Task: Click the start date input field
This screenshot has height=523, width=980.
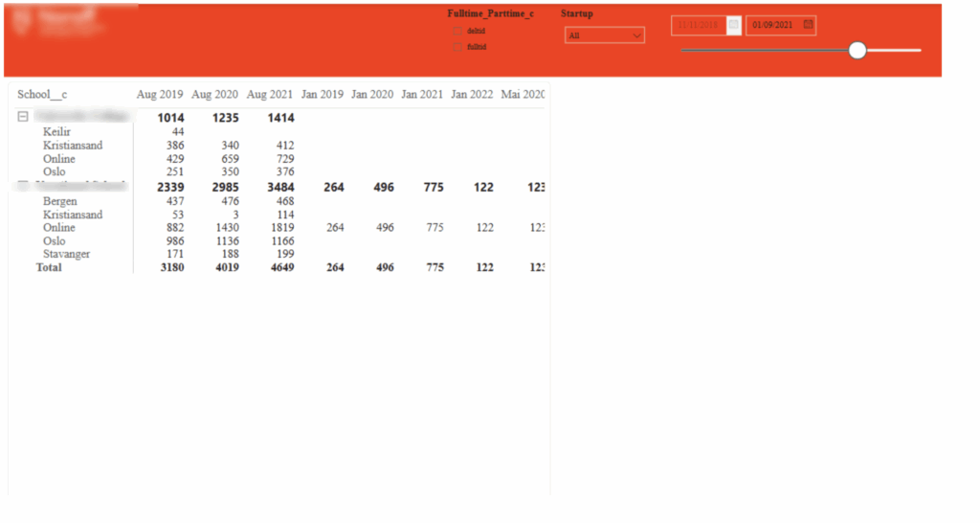Action: click(698, 25)
